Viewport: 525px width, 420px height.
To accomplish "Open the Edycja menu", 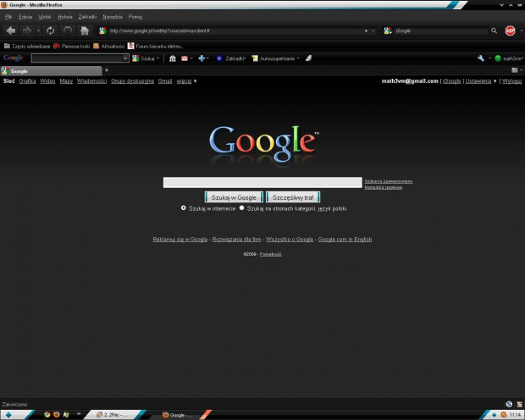I will (x=25, y=17).
